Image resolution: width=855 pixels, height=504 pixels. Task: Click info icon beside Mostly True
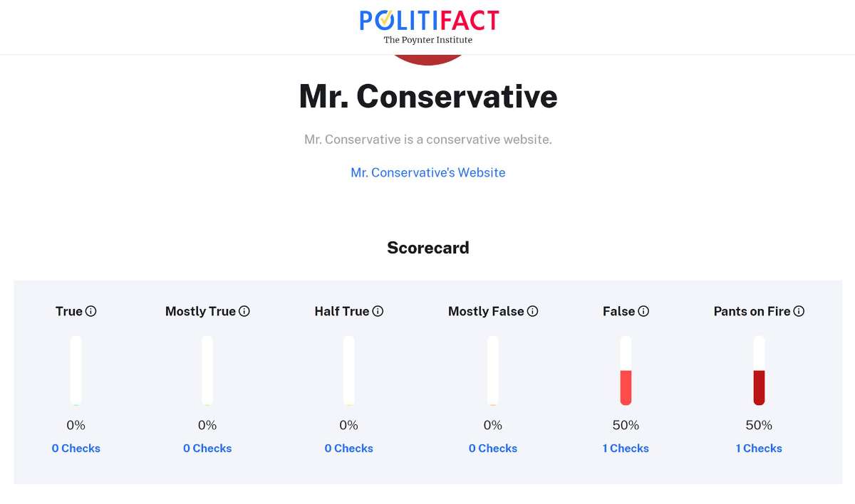point(244,311)
